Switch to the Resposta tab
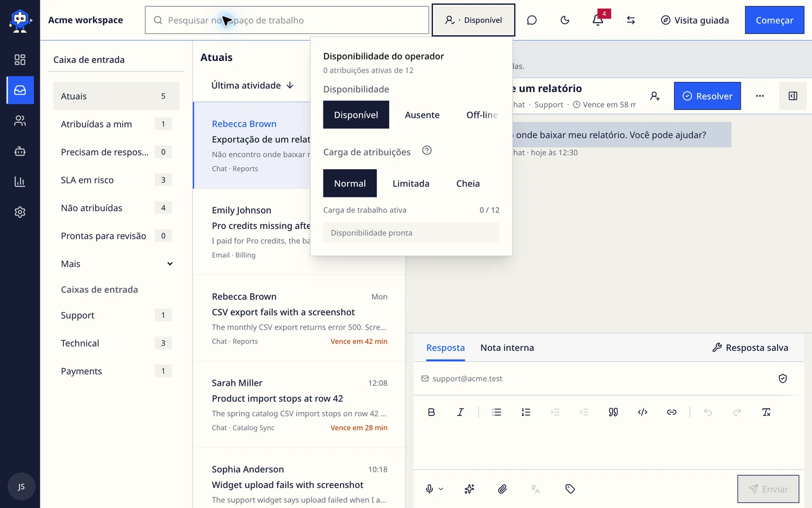 click(445, 348)
